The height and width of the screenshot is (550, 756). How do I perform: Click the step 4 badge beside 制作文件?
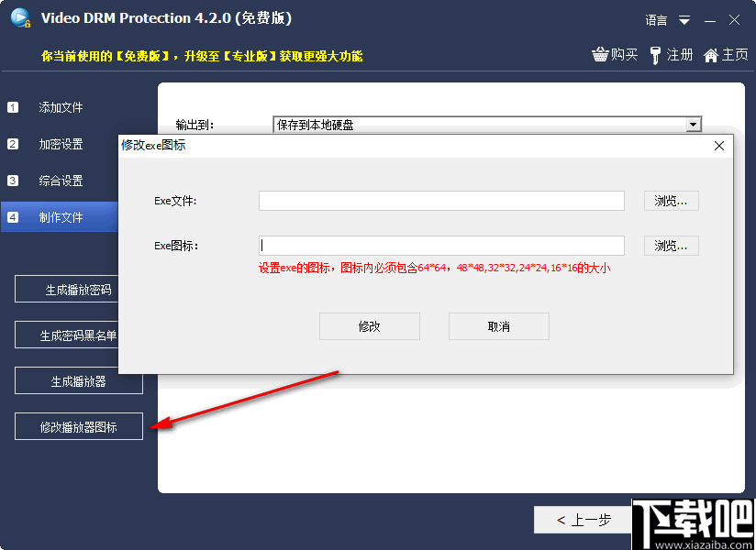[x=12, y=217]
